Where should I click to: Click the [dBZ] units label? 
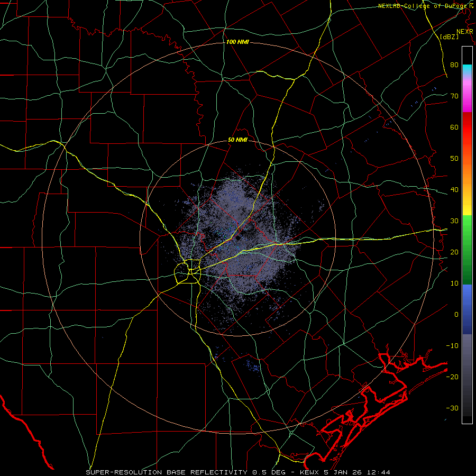pyautogui.click(x=449, y=36)
